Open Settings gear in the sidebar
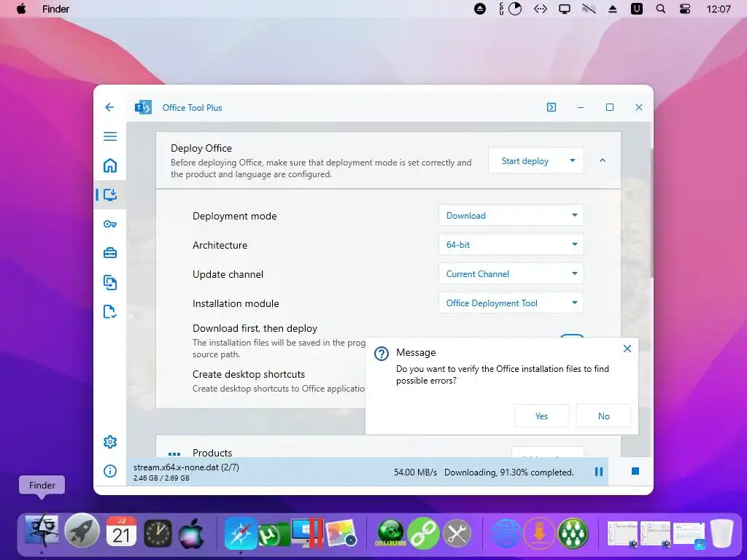747x560 pixels. (x=110, y=442)
